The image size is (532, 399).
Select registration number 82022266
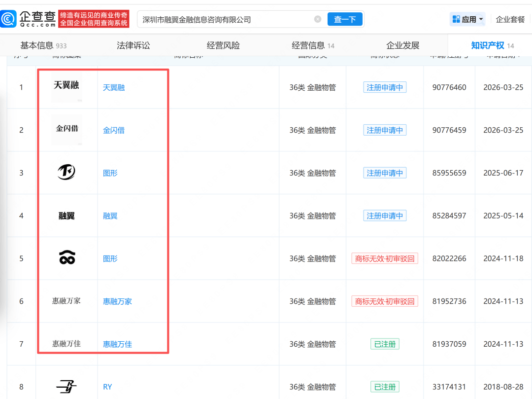pos(449,258)
